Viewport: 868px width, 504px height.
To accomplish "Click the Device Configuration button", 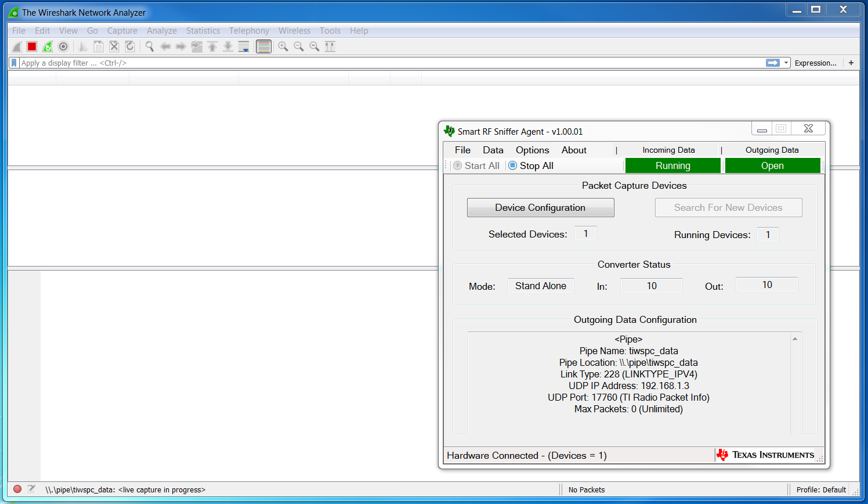I will (540, 207).
